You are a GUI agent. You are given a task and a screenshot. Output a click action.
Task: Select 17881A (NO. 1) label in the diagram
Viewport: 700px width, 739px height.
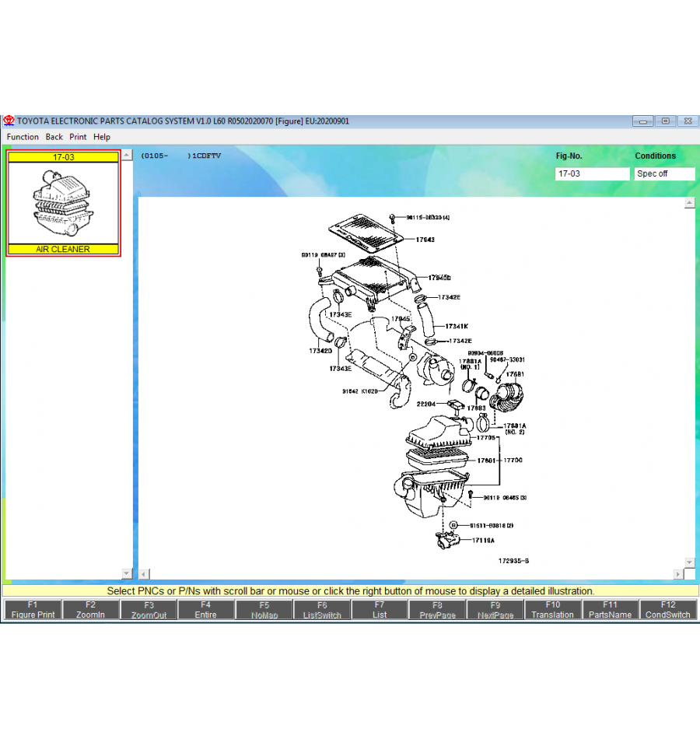click(x=470, y=364)
